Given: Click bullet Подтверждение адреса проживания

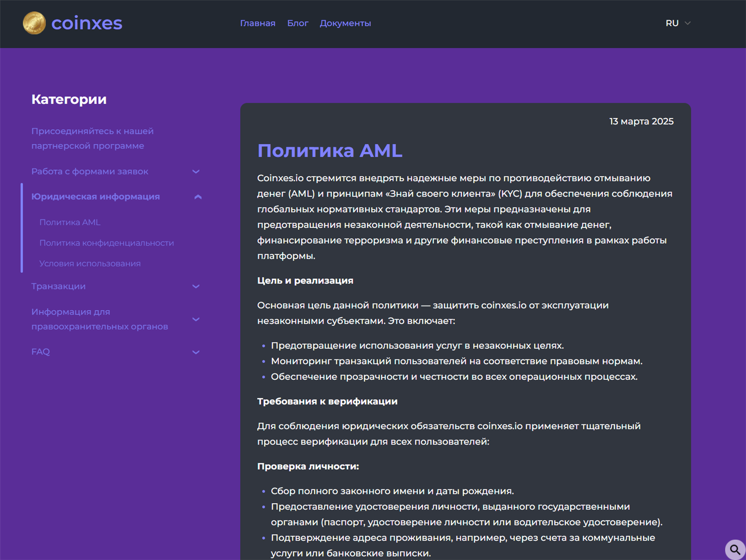Looking at the screenshot, I should coord(463,545).
